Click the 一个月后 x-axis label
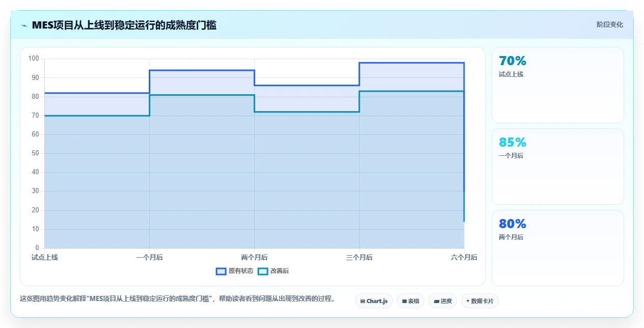 [x=149, y=257]
